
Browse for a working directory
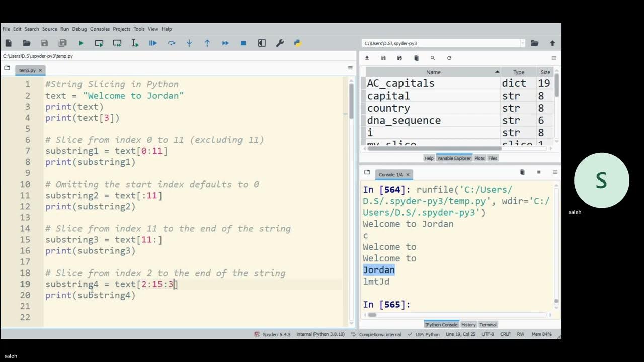tap(534, 43)
